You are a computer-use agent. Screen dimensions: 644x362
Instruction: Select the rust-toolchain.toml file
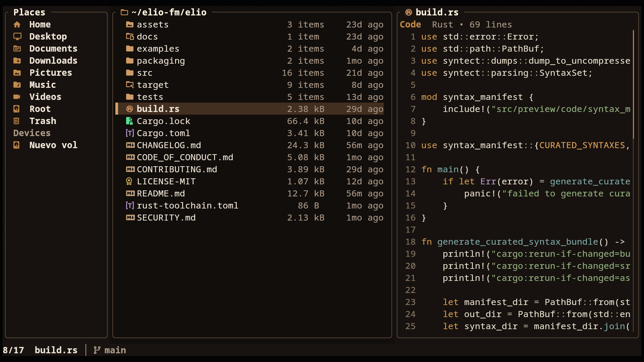point(250,205)
